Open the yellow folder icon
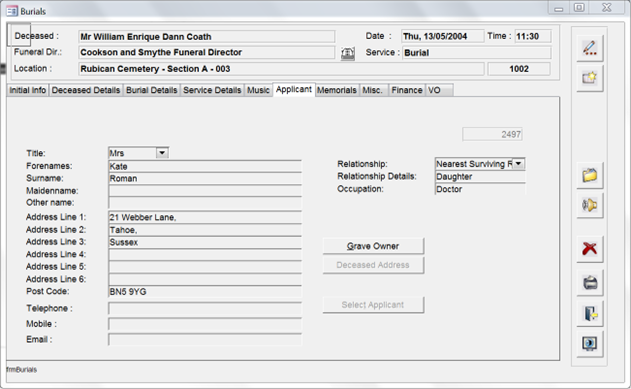This screenshot has width=631, height=389. 590,175
